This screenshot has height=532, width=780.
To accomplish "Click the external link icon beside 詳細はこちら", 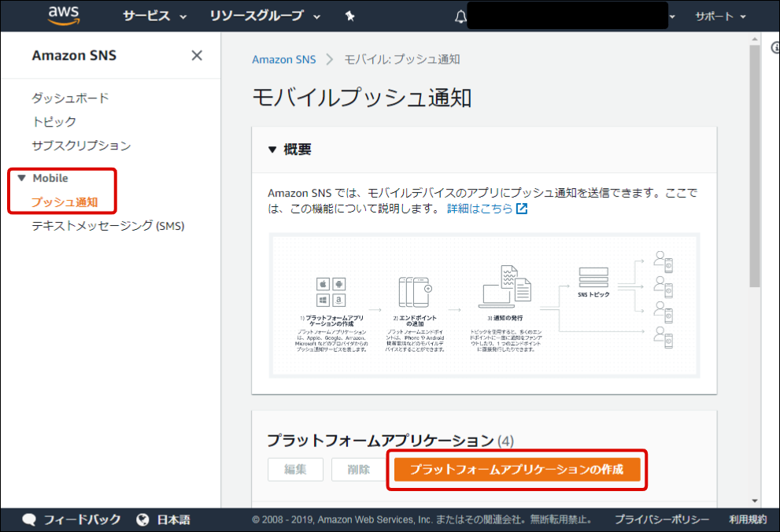I will (x=521, y=209).
